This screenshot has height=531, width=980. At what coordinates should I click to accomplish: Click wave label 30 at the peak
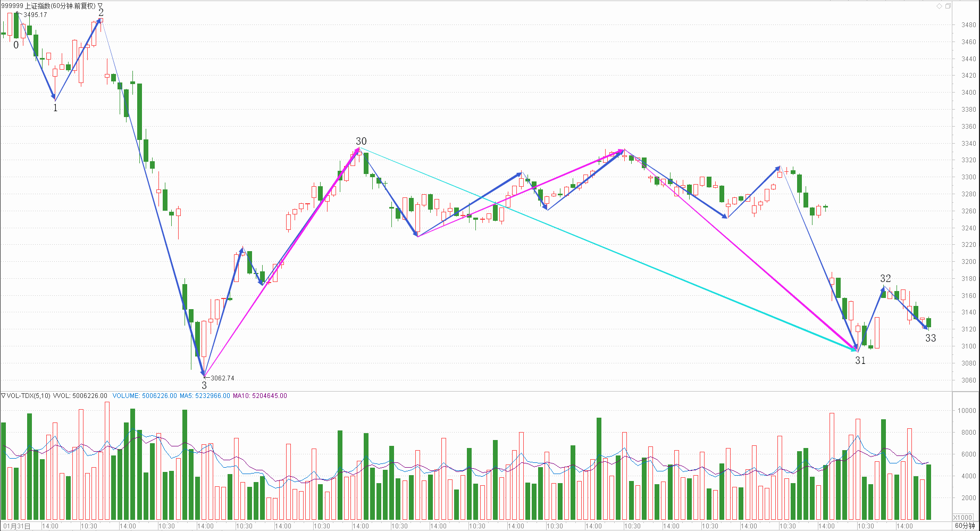coord(361,141)
